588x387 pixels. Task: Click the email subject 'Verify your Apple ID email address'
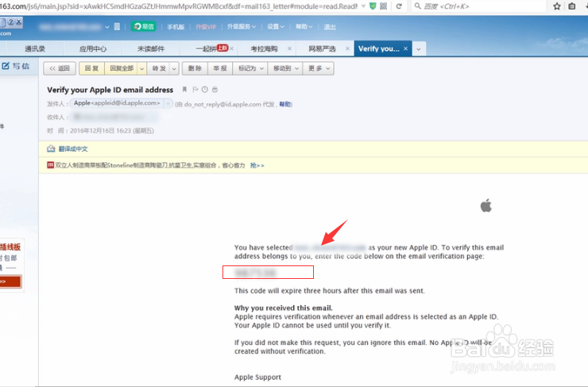point(110,90)
